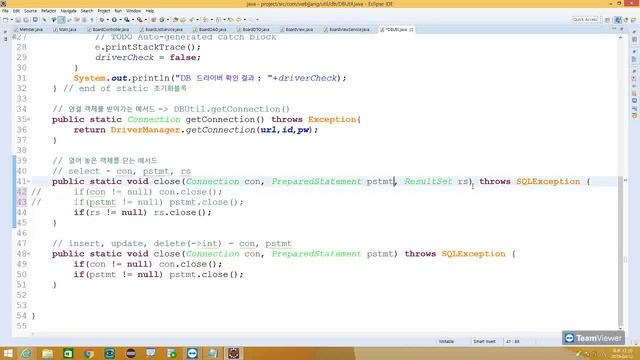Click SQLException on line 48

click(473, 254)
